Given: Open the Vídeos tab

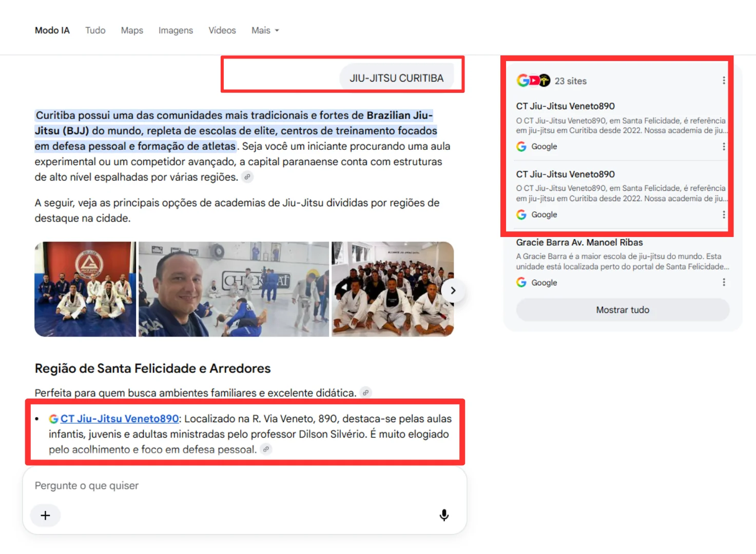Looking at the screenshot, I should 222,30.
